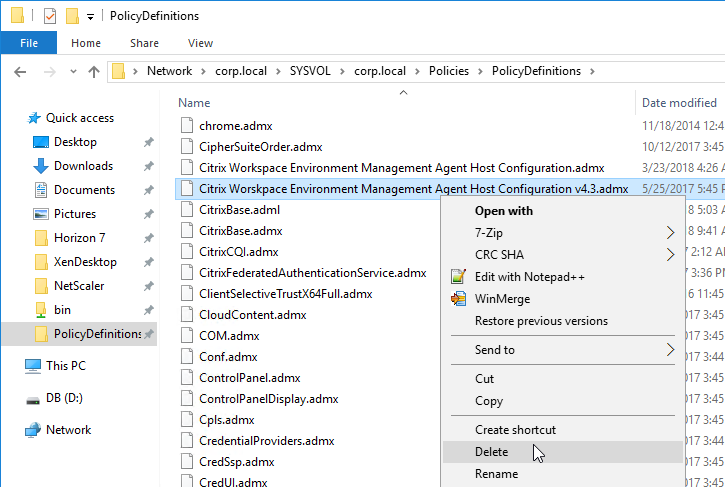725x487 pixels.
Task: Open Customize Quick Access Toolbar dropdown
Action: [x=91, y=17]
